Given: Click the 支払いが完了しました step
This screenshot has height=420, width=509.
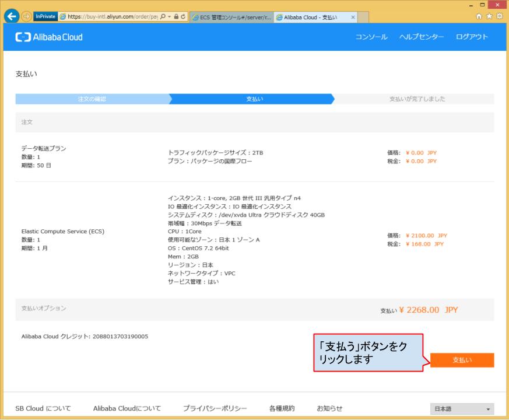Looking at the screenshot, I should coord(417,99).
